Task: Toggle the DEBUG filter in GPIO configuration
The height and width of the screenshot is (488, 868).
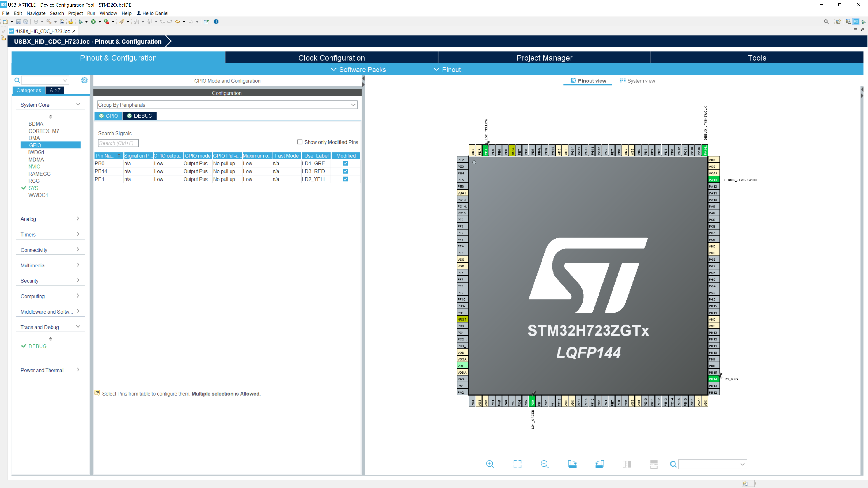Action: (139, 116)
